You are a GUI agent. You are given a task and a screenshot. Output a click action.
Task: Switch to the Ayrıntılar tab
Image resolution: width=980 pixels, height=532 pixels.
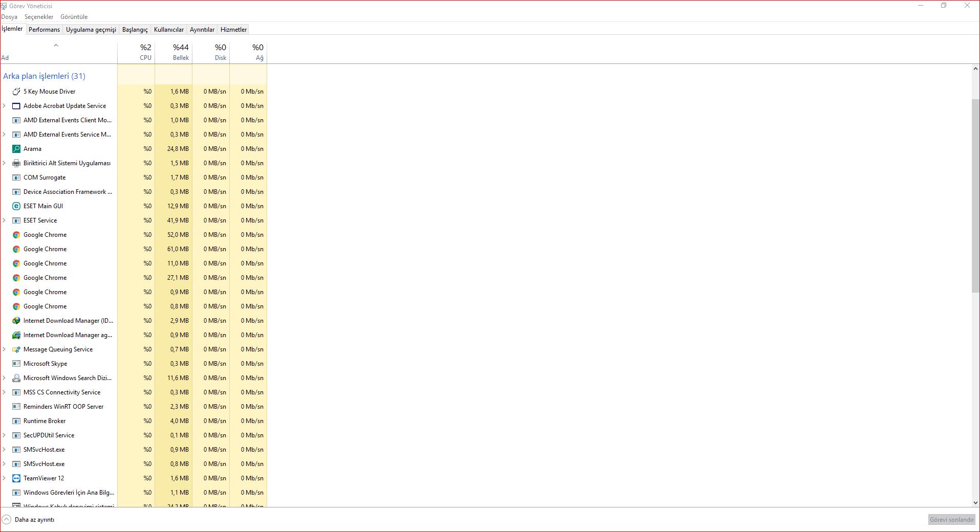point(202,30)
